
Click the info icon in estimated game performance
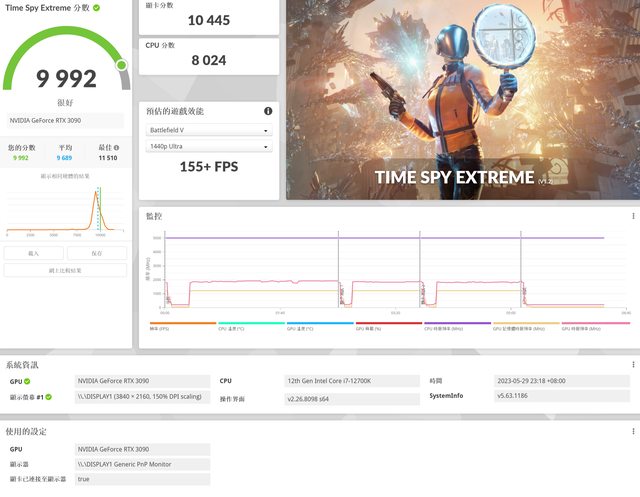[268, 111]
